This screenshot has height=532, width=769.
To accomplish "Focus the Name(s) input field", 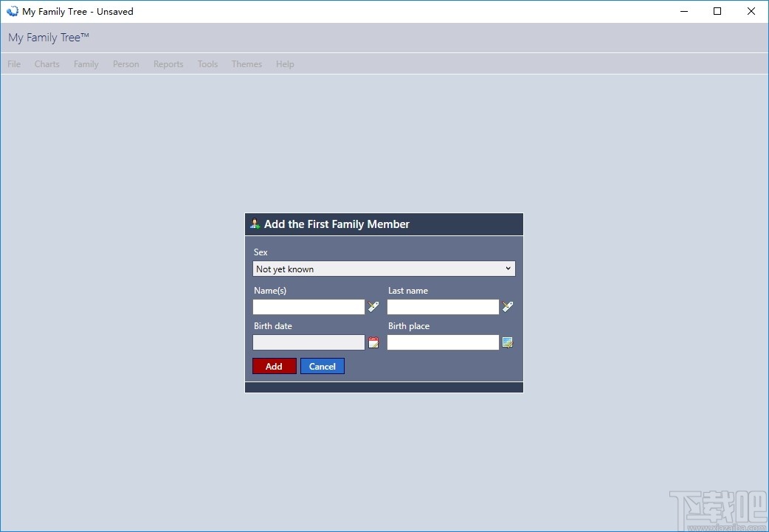I will click(309, 307).
